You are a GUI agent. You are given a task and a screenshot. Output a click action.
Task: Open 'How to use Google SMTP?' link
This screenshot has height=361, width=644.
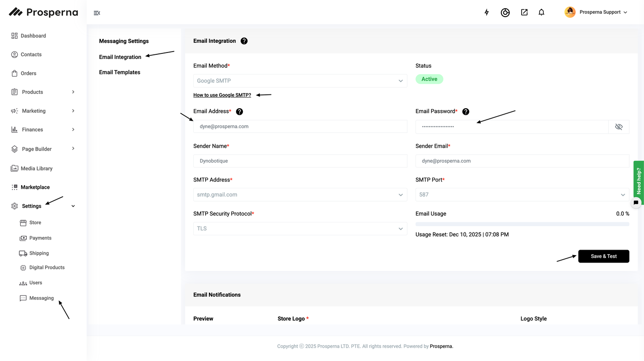(222, 95)
